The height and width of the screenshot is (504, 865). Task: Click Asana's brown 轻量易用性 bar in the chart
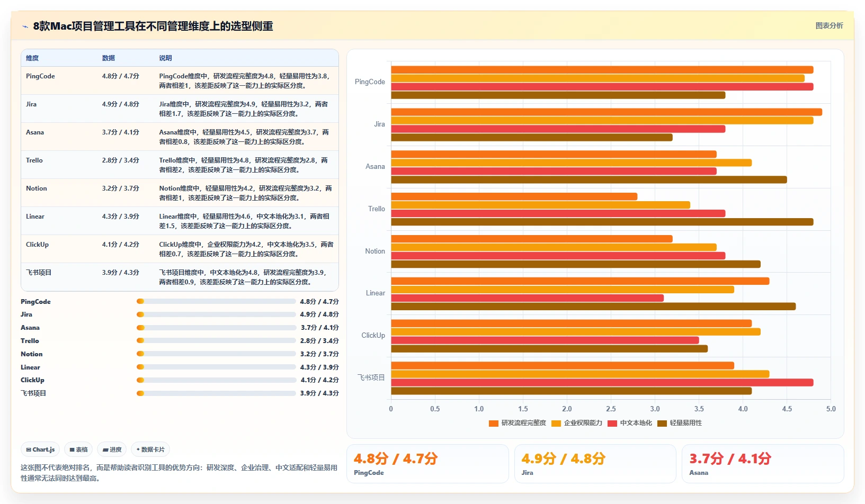(x=589, y=179)
